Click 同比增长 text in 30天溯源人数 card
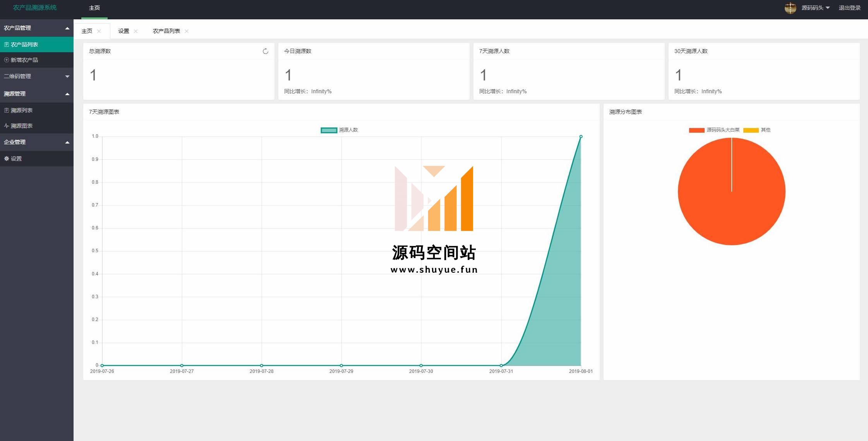 [698, 91]
